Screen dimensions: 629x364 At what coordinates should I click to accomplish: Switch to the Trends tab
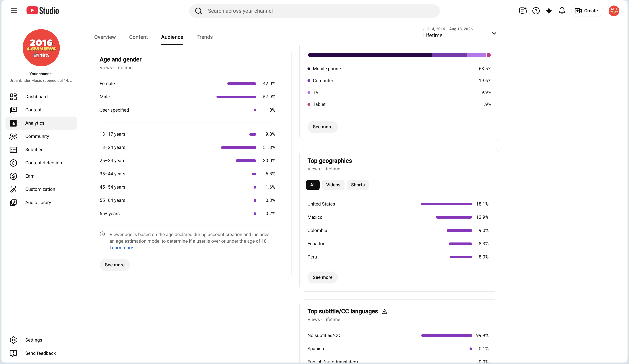(x=205, y=37)
